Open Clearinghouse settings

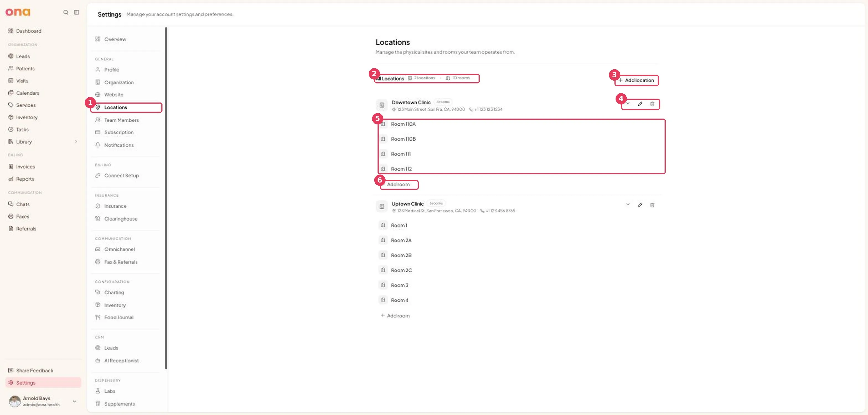pyautogui.click(x=126, y=219)
